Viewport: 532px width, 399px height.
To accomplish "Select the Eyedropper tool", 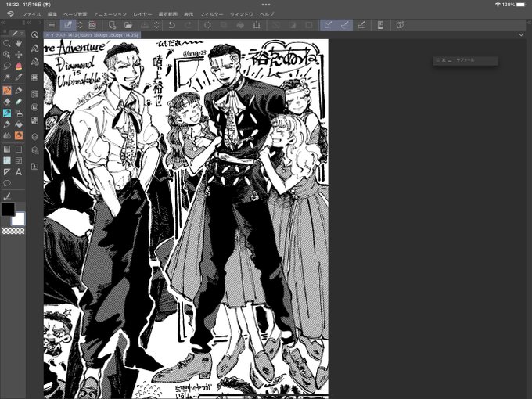I will (19, 77).
